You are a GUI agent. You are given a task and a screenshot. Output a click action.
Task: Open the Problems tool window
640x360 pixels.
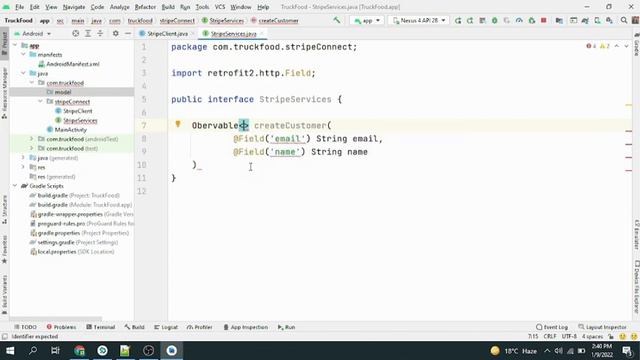[x=61, y=327]
